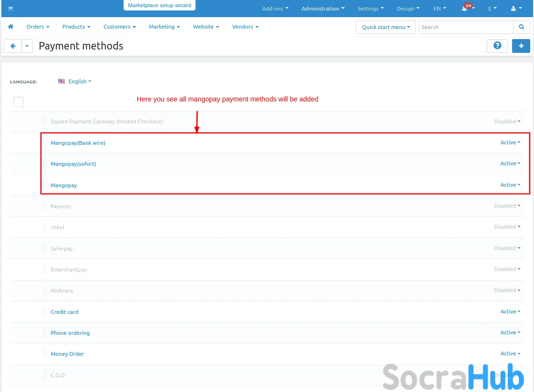Screen dimensions: 534x392
Task: Tick the select all payments checkbox
Action: coord(19,101)
